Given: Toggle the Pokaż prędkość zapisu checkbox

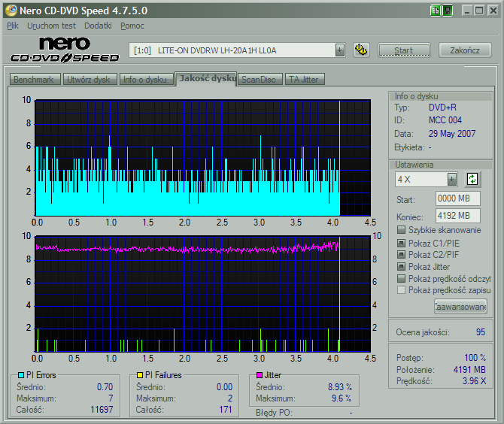Looking at the screenshot, I should [401, 290].
